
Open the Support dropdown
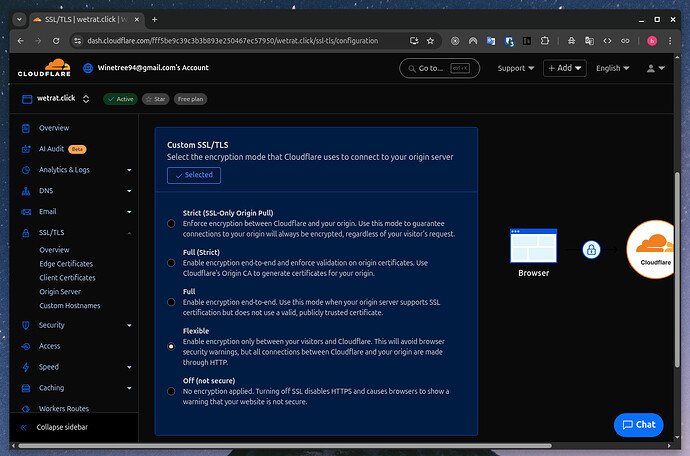pyautogui.click(x=516, y=68)
